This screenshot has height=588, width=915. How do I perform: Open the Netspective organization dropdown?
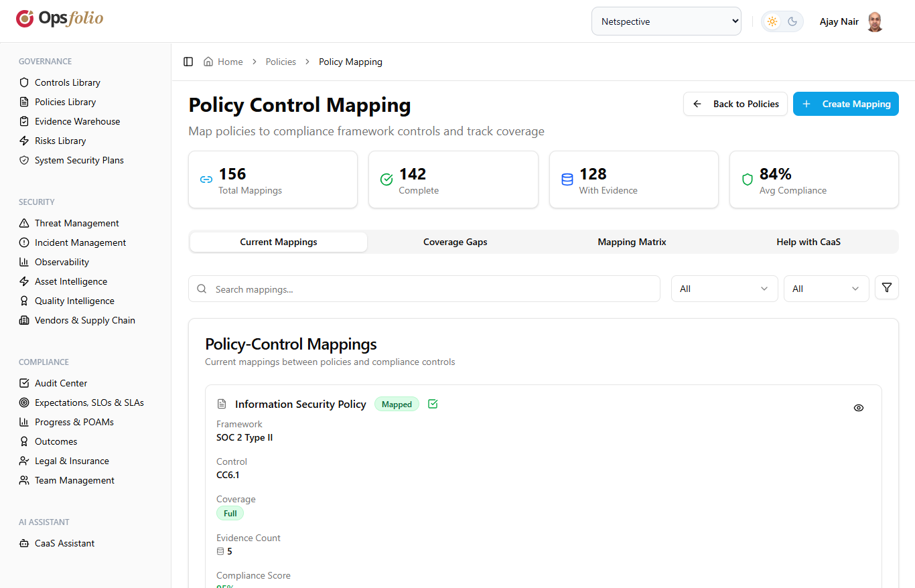pos(666,21)
